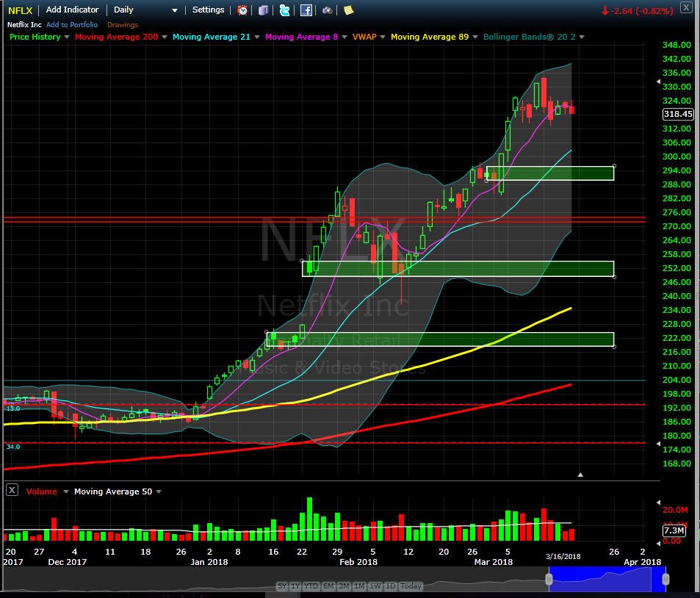This screenshot has height=598, width=700.
Task: Click the 7.3M volume label
Action: pos(674,530)
